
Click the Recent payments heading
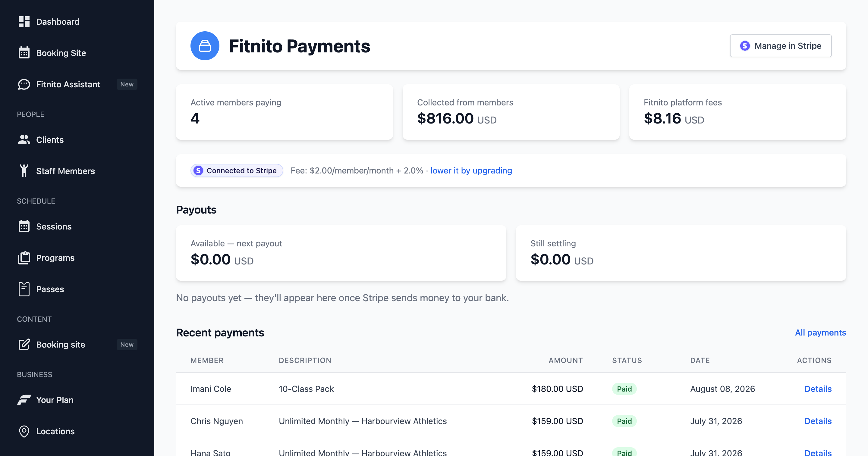[220, 333]
